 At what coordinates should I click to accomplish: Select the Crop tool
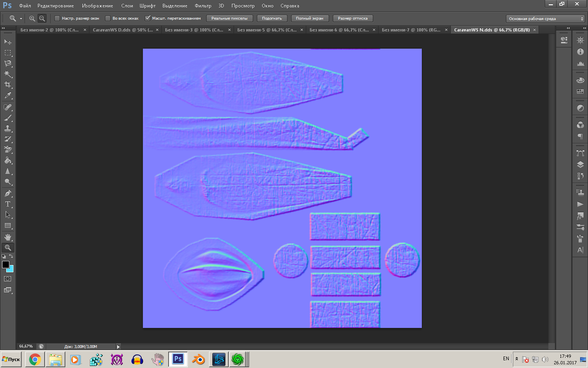click(8, 85)
